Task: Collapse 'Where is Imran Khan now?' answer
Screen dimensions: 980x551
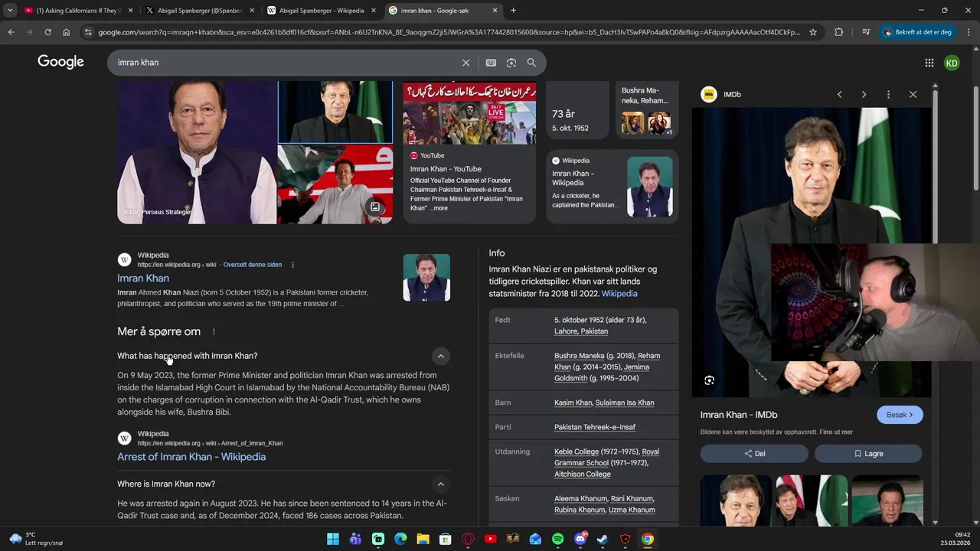Action: (x=440, y=484)
